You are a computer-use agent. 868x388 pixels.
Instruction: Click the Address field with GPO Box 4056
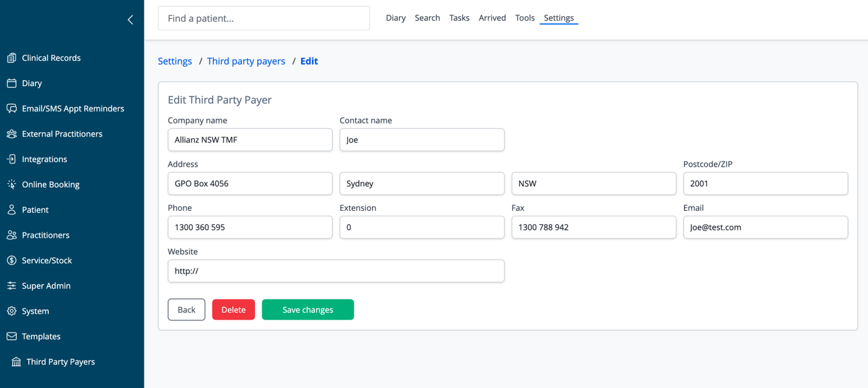pos(250,183)
